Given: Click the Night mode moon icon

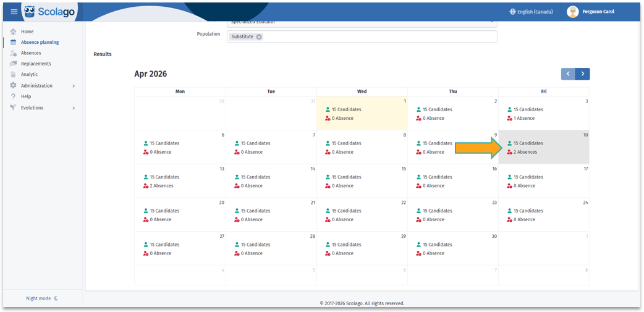Looking at the screenshot, I should (56, 298).
